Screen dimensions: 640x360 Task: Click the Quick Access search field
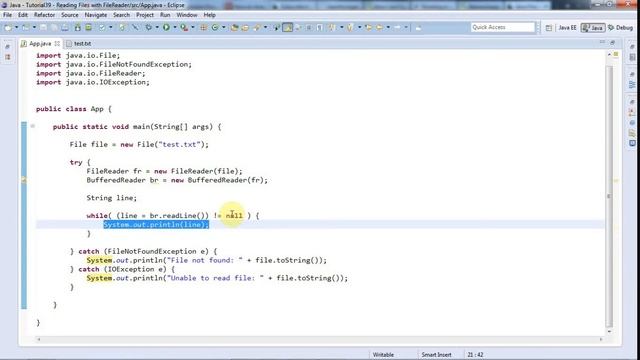pyautogui.click(x=502, y=27)
